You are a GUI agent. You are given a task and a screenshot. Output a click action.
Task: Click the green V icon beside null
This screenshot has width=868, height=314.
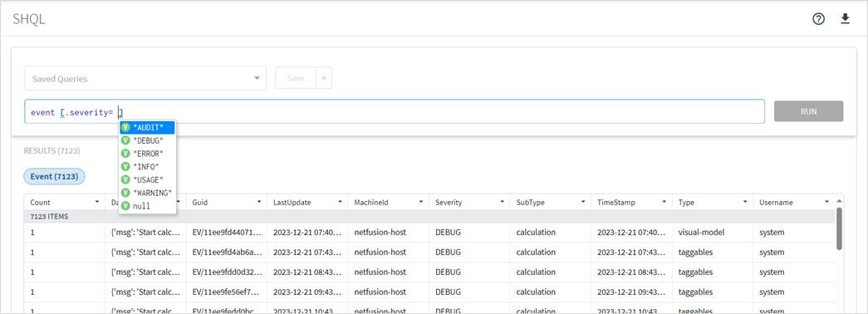point(125,206)
